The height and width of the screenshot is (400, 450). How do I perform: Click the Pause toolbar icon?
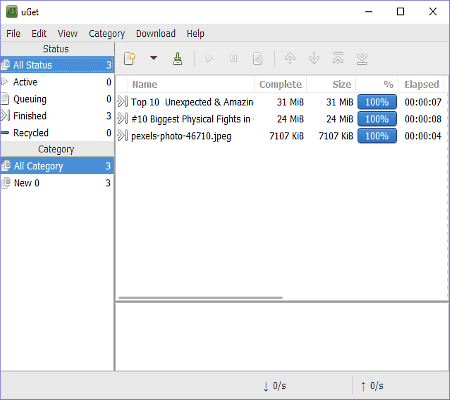pyautogui.click(x=233, y=59)
